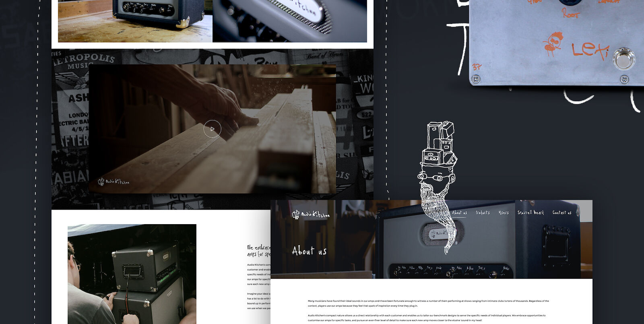Screen dimensions: 644x324
Task: Click the Contact us link
Action: (x=562, y=213)
